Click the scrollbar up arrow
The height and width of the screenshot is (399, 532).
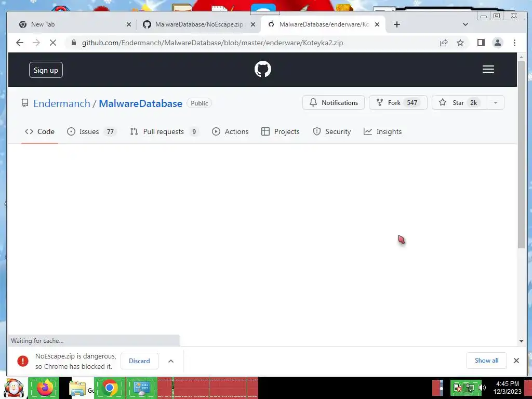point(522,57)
